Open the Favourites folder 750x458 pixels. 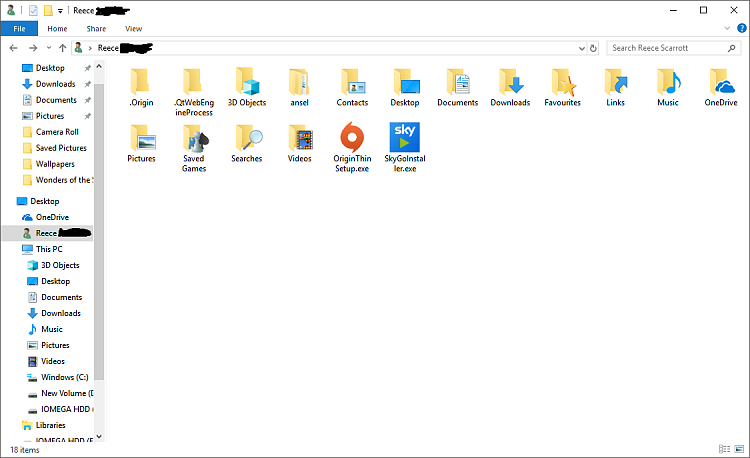click(562, 87)
